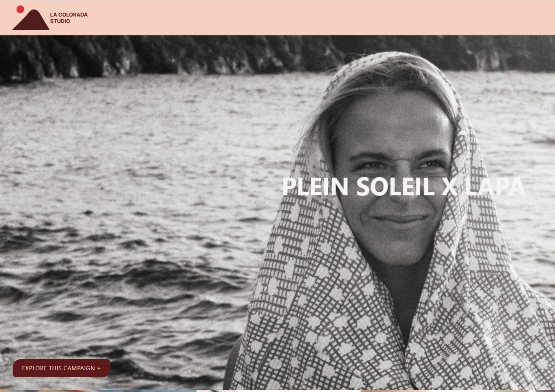Click the word Campaign on the button
Viewport: 555px width, 392px height.
click(79, 368)
